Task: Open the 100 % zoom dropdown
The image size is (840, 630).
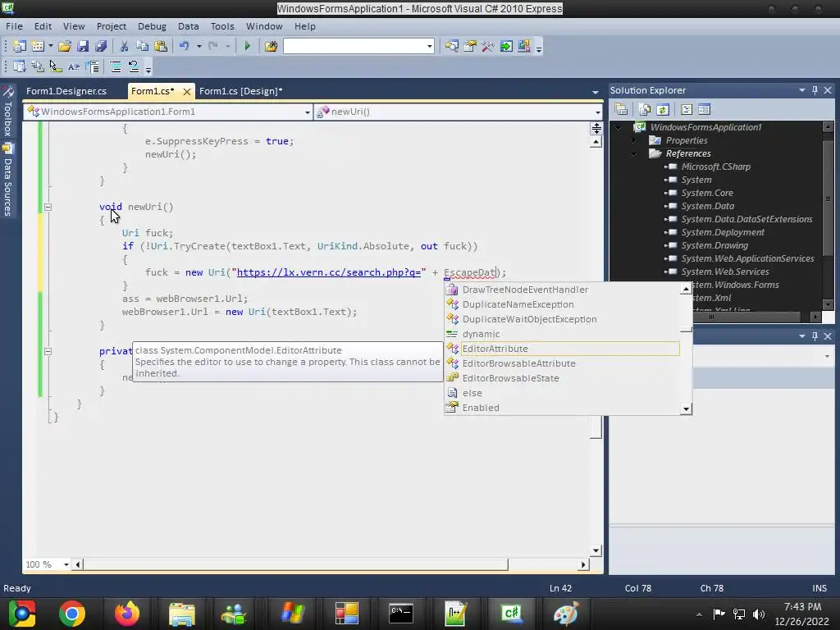Action: 66,564
